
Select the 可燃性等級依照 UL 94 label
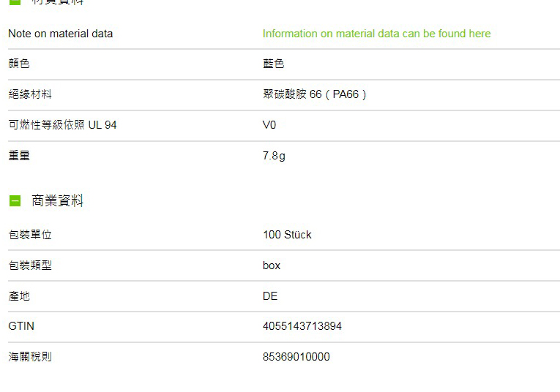click(62, 125)
